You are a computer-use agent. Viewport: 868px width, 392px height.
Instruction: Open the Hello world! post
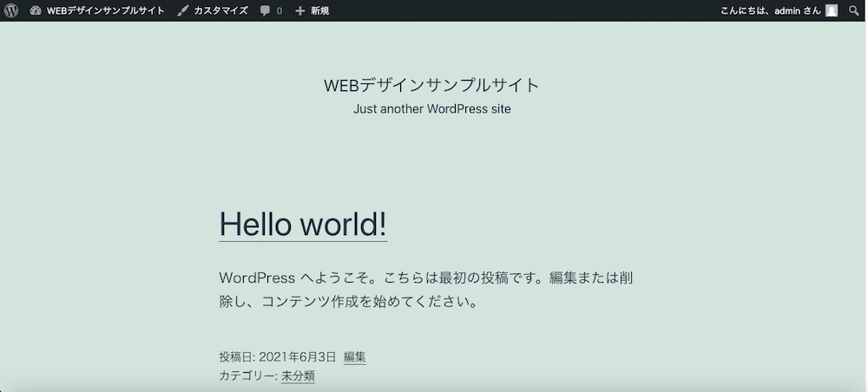[303, 224]
